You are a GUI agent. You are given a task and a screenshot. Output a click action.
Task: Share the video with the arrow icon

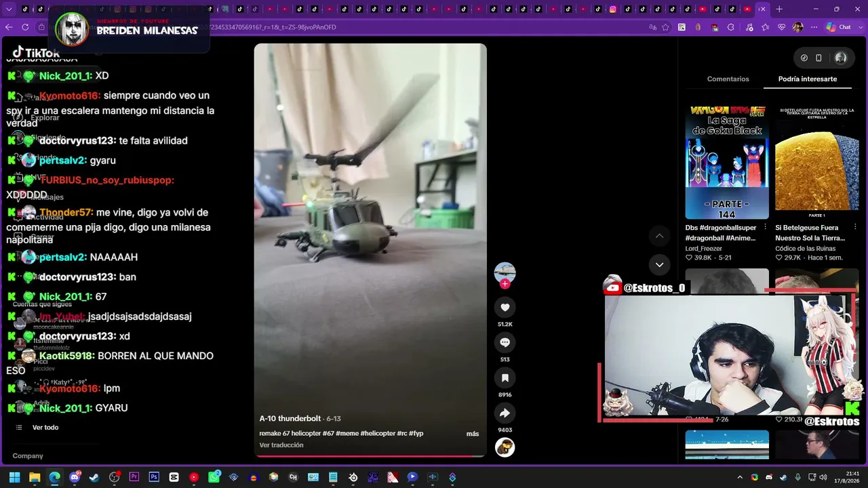pos(505,413)
